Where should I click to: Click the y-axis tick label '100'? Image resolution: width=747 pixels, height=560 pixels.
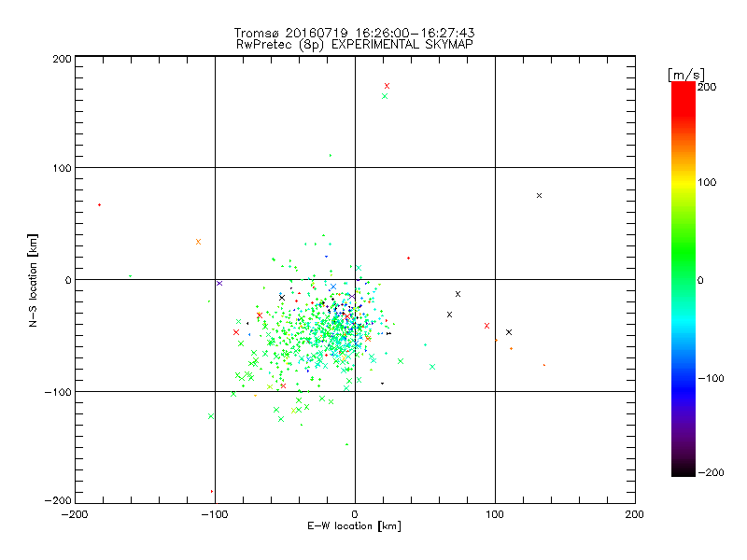pyautogui.click(x=62, y=168)
